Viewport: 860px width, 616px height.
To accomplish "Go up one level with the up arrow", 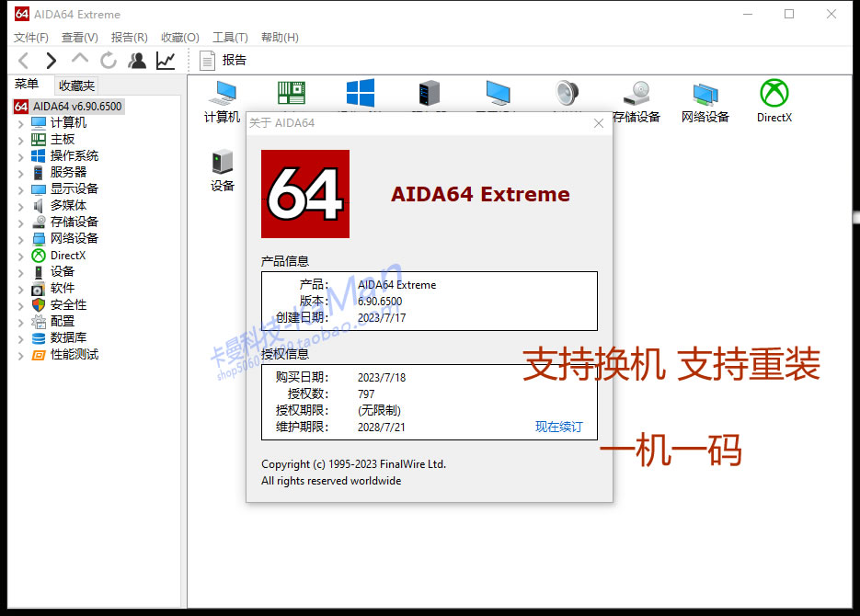I will pos(80,59).
